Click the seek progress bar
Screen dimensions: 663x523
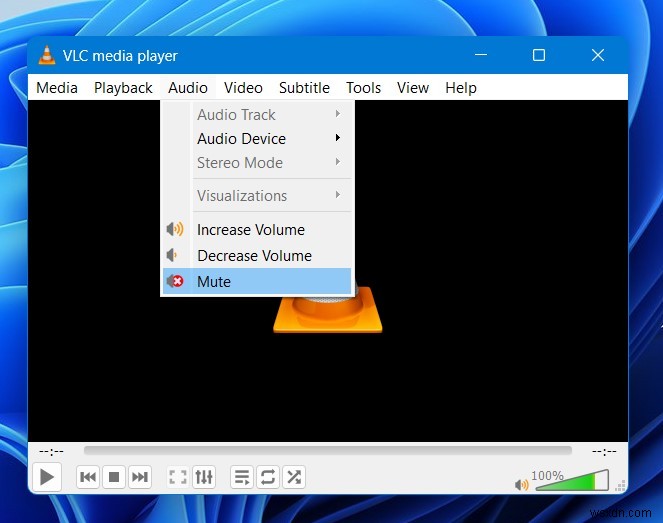pos(328,450)
